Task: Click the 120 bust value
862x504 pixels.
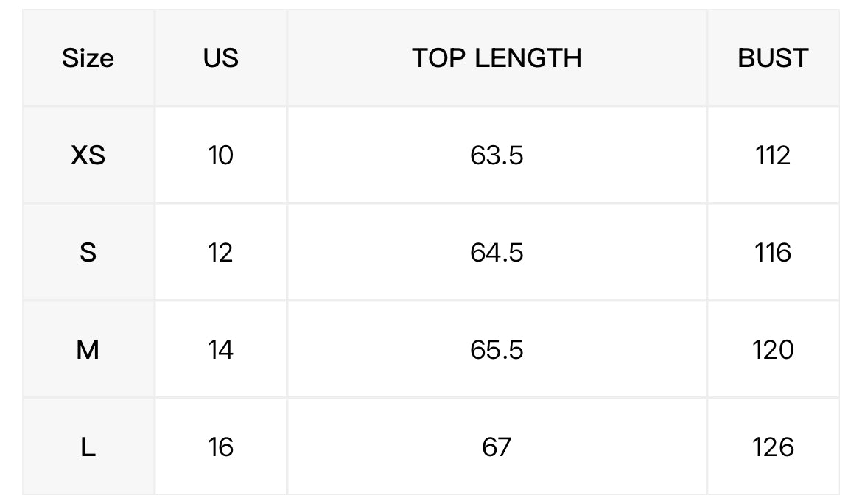Action: (x=773, y=349)
